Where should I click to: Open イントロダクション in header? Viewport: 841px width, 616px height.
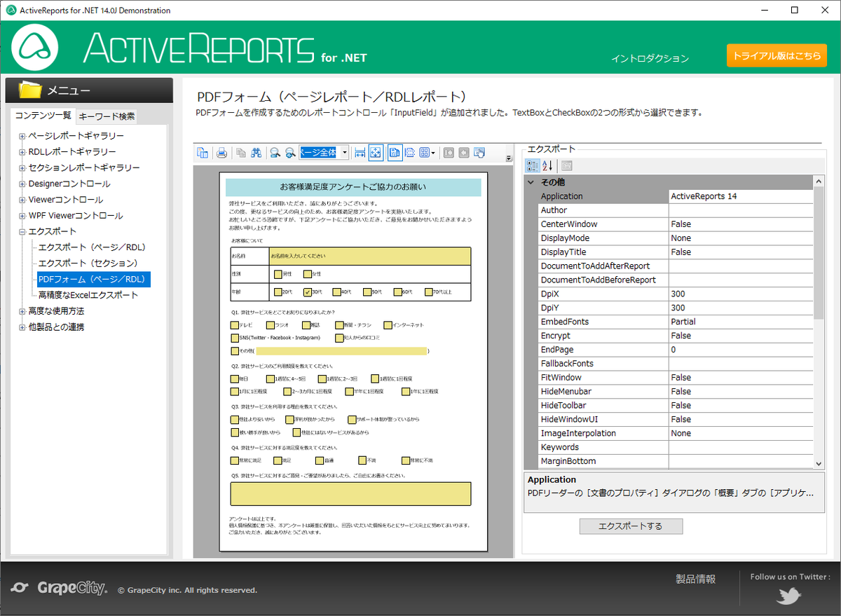(650, 59)
